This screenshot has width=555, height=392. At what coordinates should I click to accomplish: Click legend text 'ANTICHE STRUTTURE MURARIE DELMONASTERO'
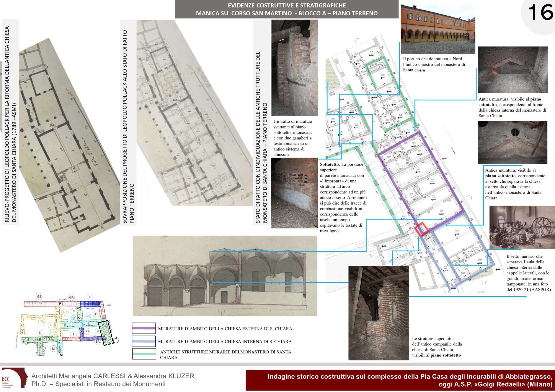[225, 355]
